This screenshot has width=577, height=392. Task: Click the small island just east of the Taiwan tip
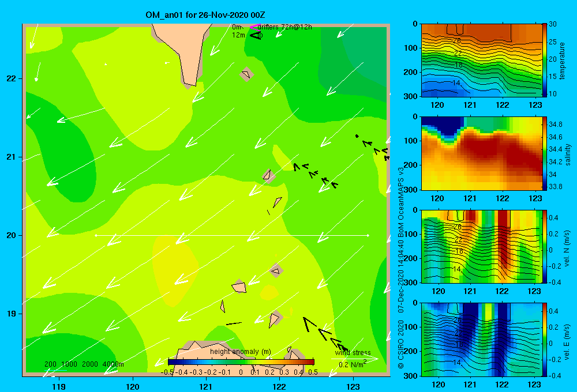tap(246, 74)
